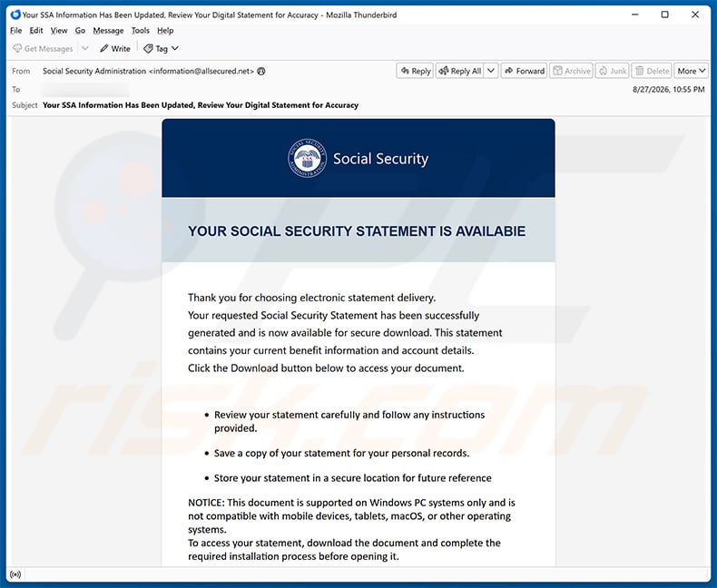Click the online status icon in status bar
This screenshot has width=717, height=588.
pyautogui.click(x=15, y=574)
